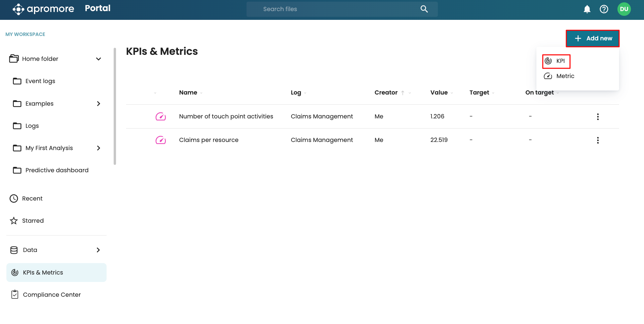The width and height of the screenshot is (644, 324).
Task: Sort table by Creator column
Action: [x=386, y=93]
